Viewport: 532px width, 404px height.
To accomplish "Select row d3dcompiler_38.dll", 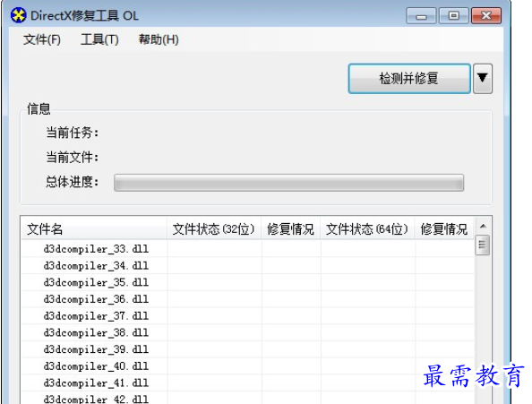I will coord(248,332).
